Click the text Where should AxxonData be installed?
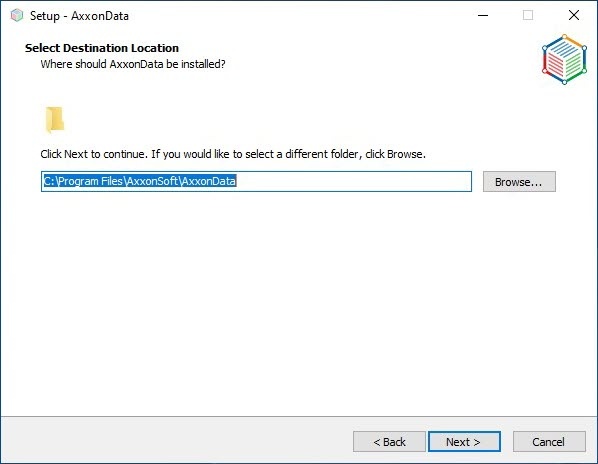Viewport: 598px width, 464px height. point(133,64)
